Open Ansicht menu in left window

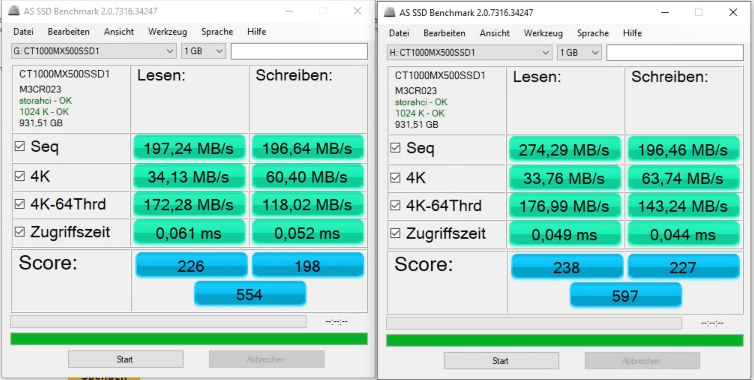(119, 32)
